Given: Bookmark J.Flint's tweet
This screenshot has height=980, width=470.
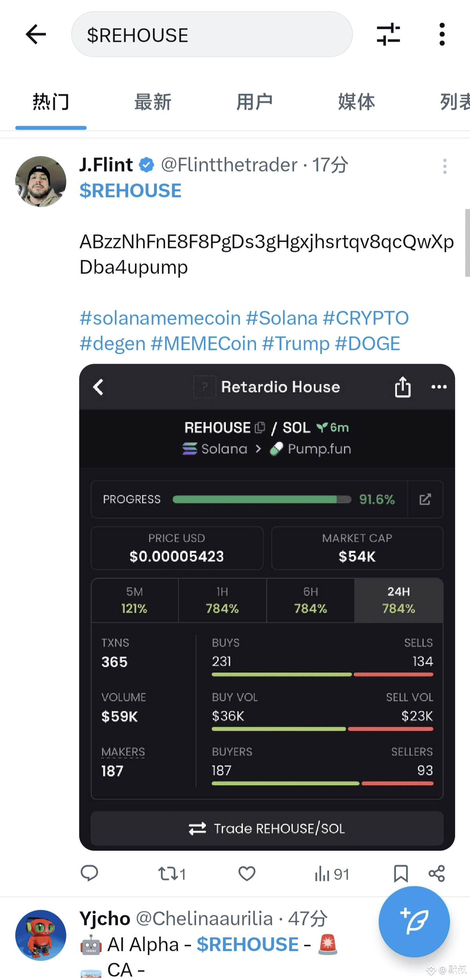Looking at the screenshot, I should 401,873.
